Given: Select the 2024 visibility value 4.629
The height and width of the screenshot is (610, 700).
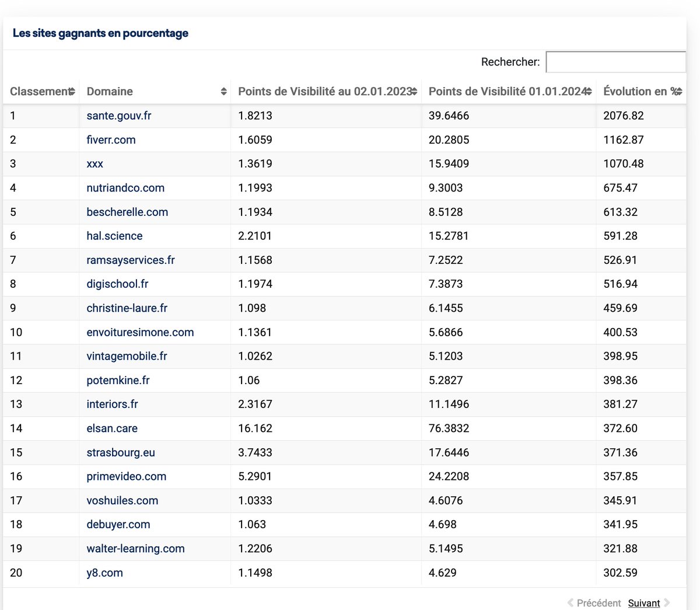Looking at the screenshot, I should pos(442,573).
